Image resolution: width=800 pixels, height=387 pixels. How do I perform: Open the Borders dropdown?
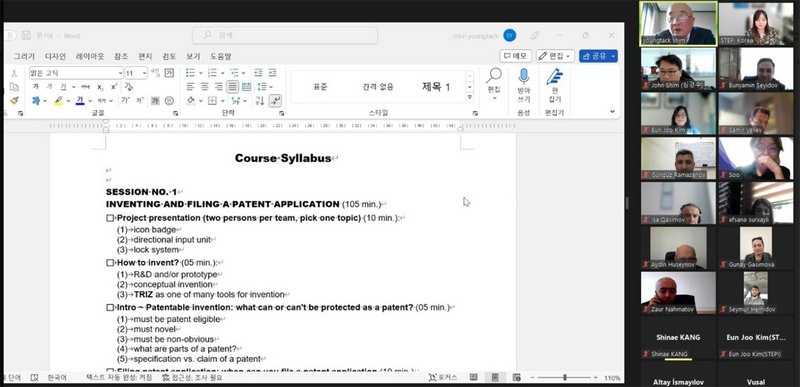tap(222, 100)
